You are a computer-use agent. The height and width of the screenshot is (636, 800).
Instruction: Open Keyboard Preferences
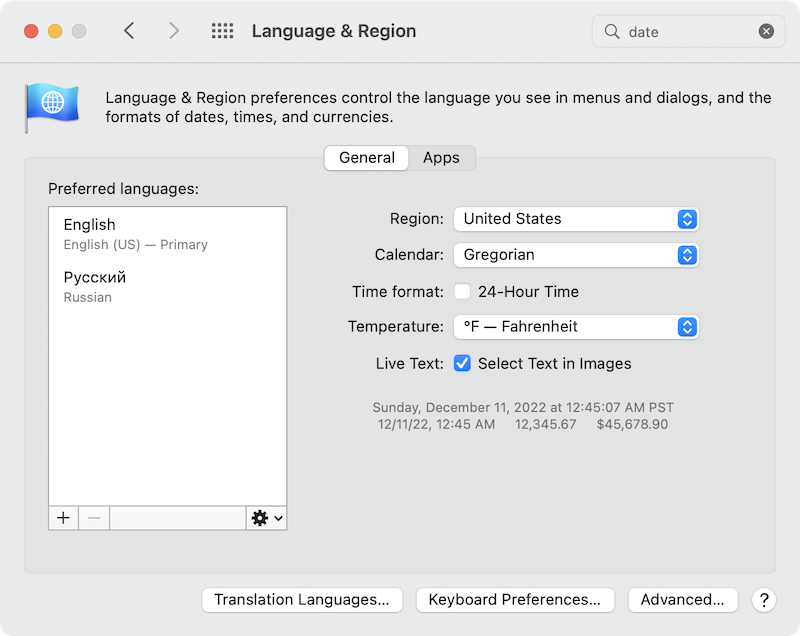pyautogui.click(x=514, y=600)
